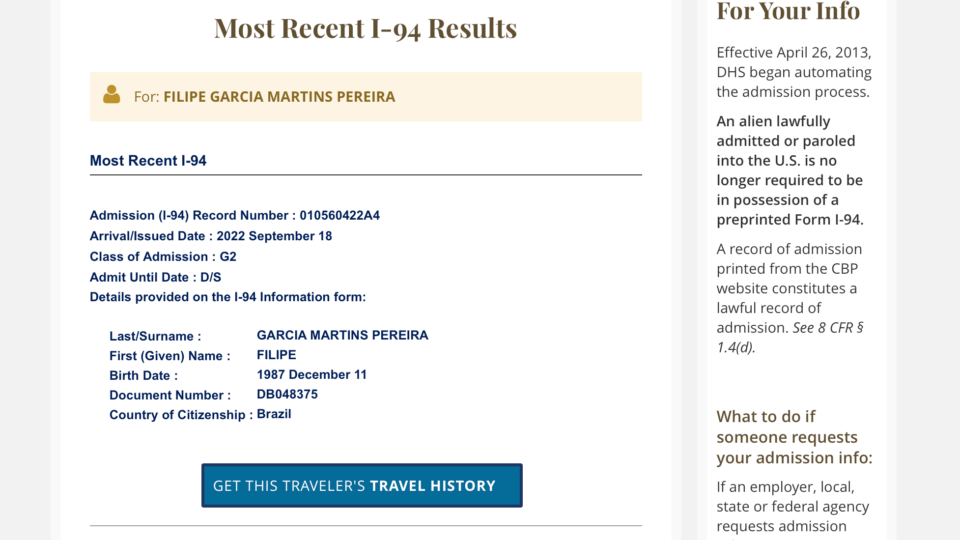Click the What to do if someone requests heading

pyautogui.click(x=794, y=437)
